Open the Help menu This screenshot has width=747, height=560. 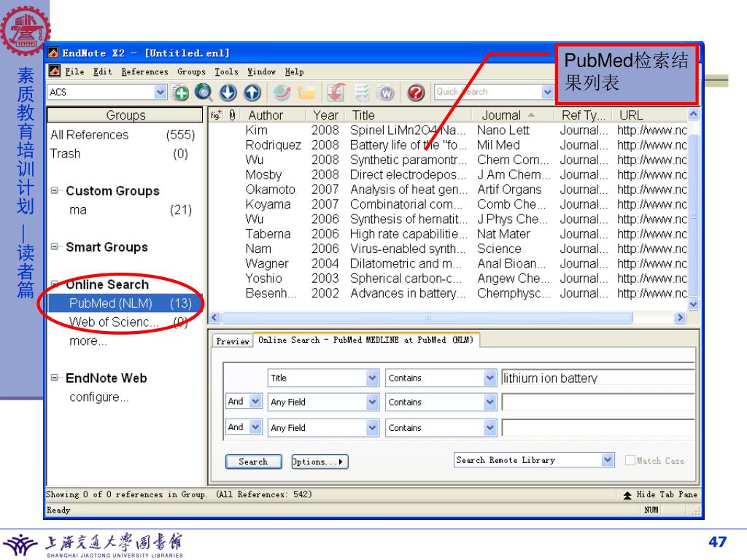[x=294, y=71]
